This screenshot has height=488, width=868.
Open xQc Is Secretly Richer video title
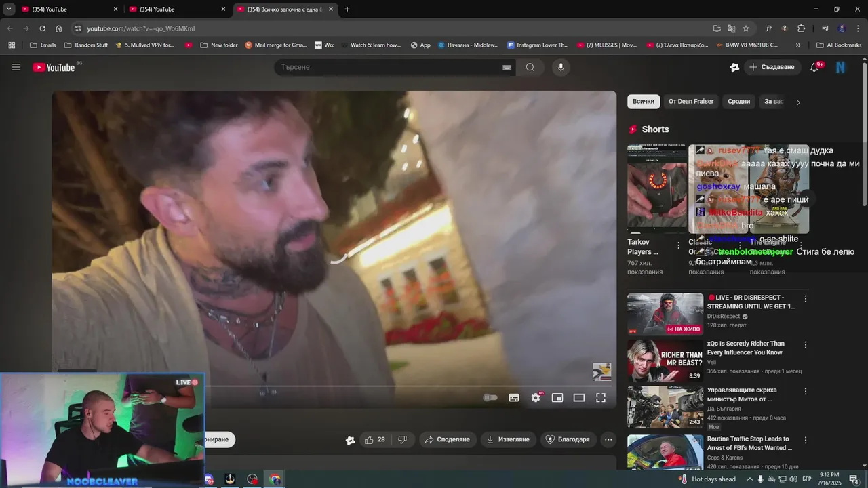tap(746, 348)
